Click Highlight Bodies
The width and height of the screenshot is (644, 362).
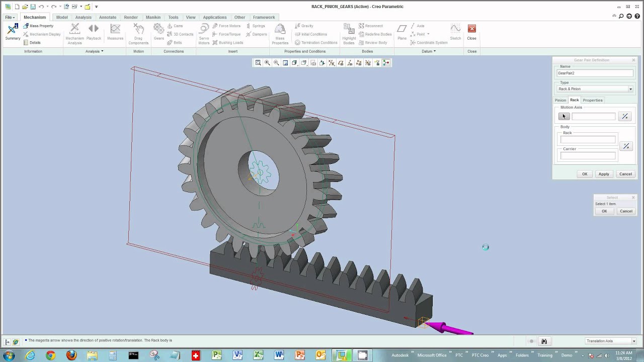[x=349, y=34]
